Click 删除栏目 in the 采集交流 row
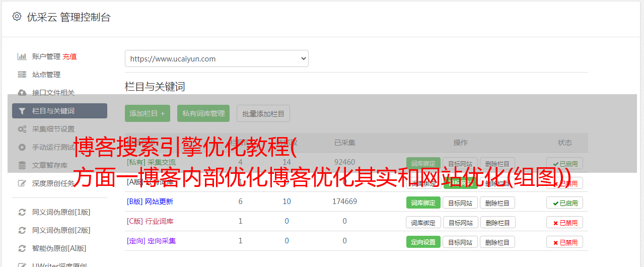 tap(497, 163)
